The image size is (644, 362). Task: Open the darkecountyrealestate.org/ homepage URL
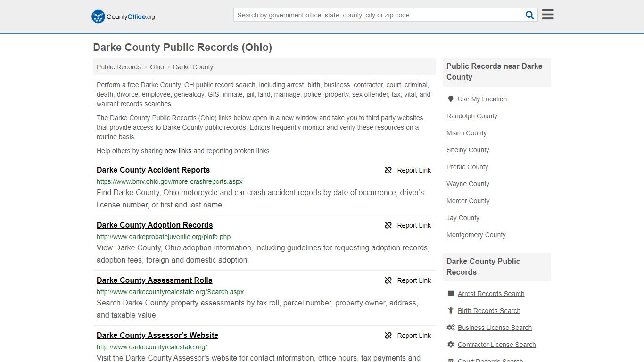(152, 347)
